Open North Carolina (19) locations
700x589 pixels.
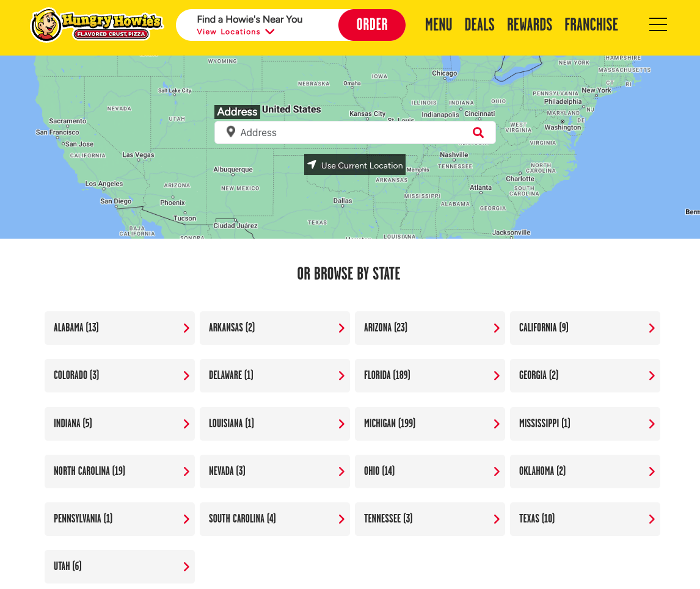[x=120, y=472]
